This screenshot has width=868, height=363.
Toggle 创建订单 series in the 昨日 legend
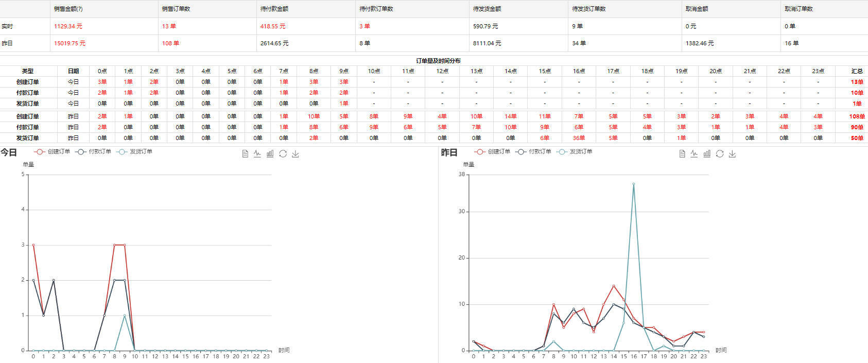492,152
